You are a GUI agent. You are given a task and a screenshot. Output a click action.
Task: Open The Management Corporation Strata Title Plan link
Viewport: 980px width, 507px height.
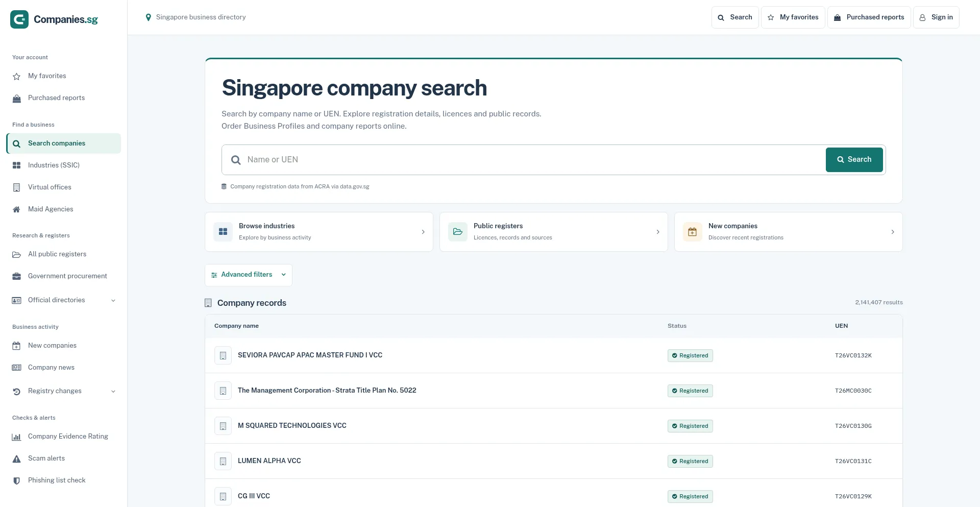pos(327,391)
